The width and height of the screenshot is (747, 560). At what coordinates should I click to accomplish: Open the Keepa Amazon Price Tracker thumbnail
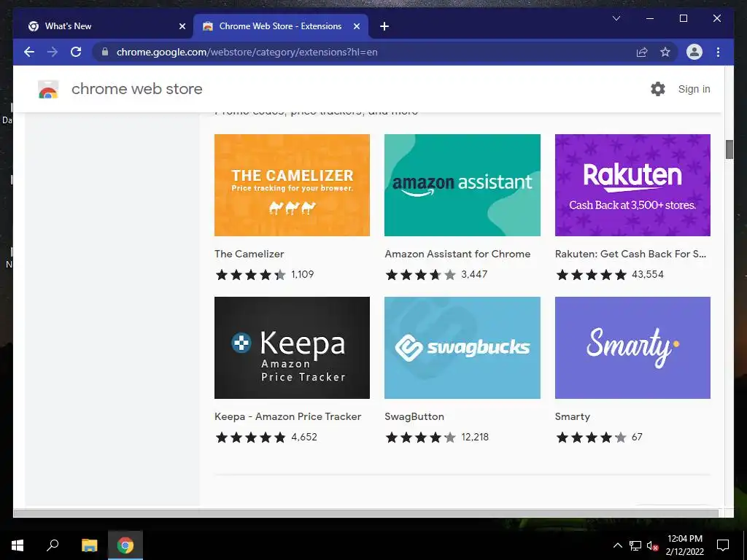coord(292,348)
